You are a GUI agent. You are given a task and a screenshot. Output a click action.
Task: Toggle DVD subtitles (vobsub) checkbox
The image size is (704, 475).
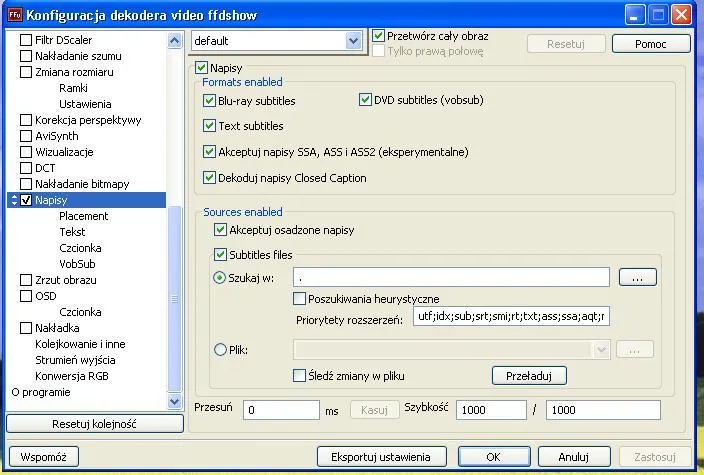[x=365, y=101]
